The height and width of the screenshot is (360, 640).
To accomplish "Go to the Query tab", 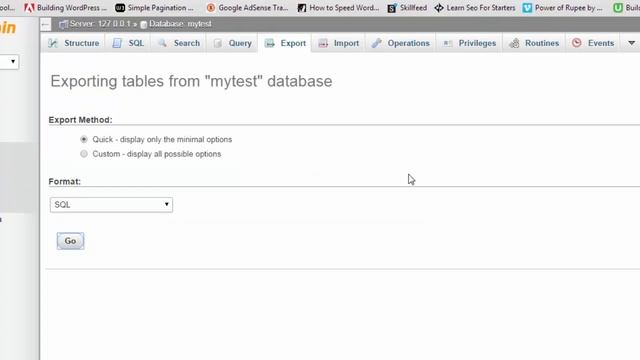I will pos(233,43).
